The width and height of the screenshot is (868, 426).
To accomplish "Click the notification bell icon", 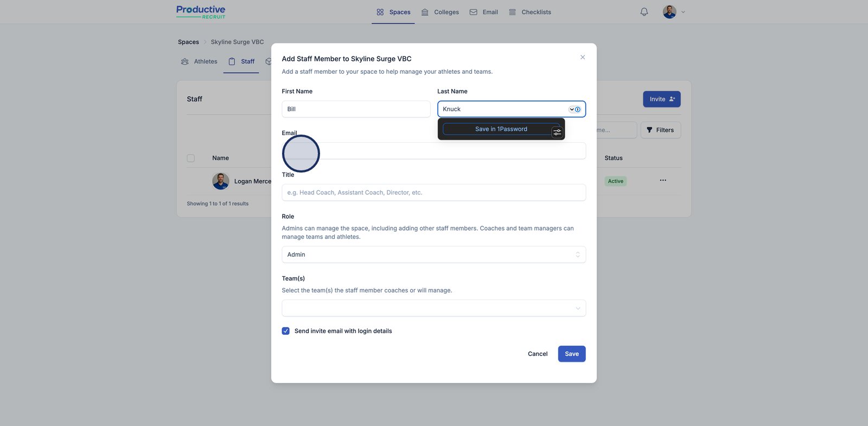I will tap(644, 12).
